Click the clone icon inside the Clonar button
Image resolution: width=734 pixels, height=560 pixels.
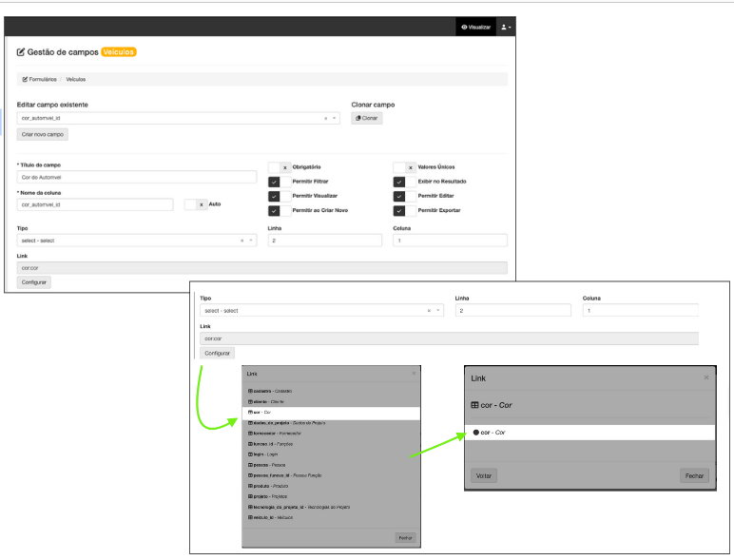[x=358, y=118]
